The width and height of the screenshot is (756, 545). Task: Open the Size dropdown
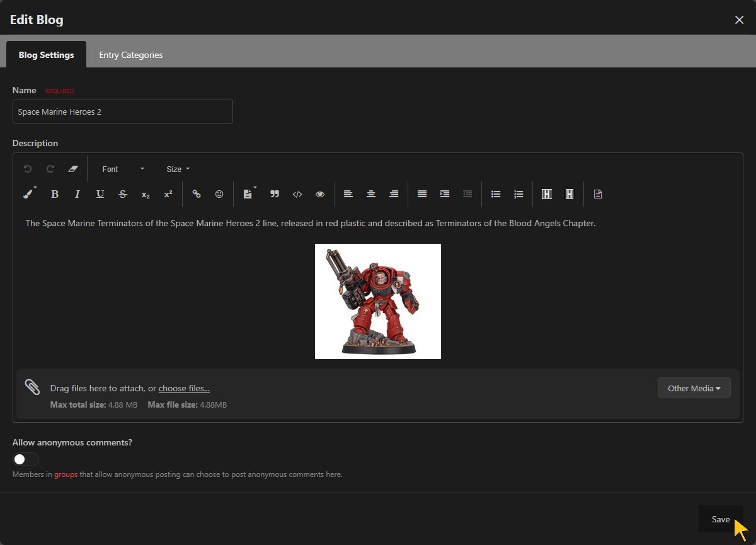[x=178, y=169]
